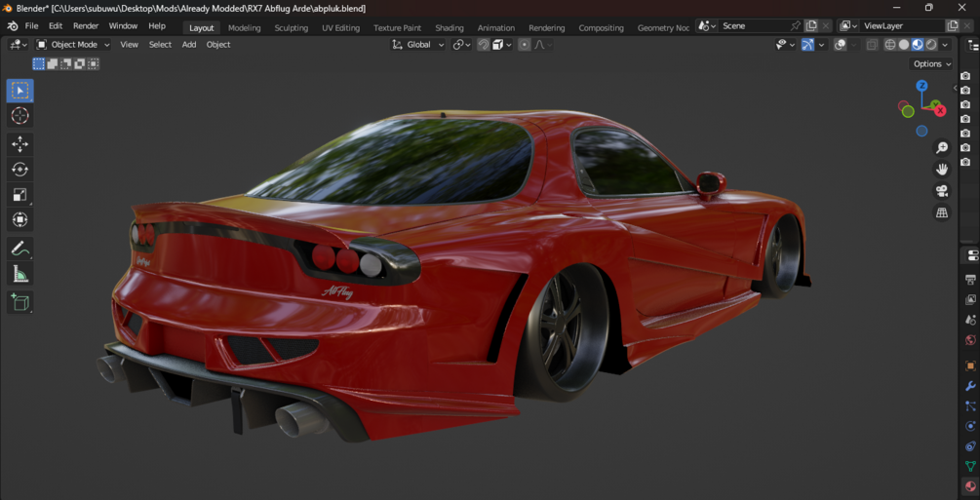Click the zoom magnifier viewport icon

[941, 147]
